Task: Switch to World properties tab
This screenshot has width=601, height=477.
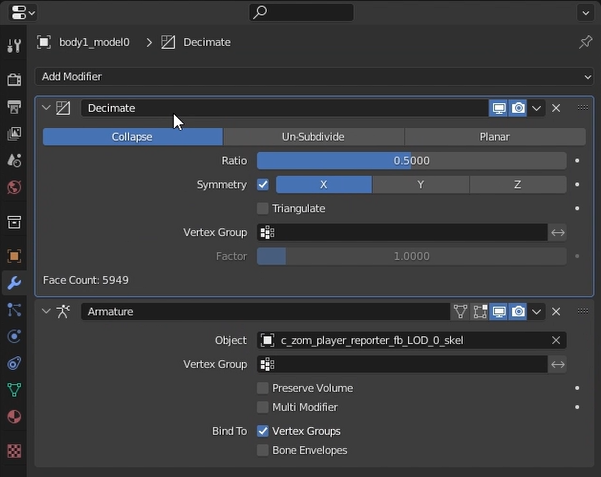Action: (14, 187)
